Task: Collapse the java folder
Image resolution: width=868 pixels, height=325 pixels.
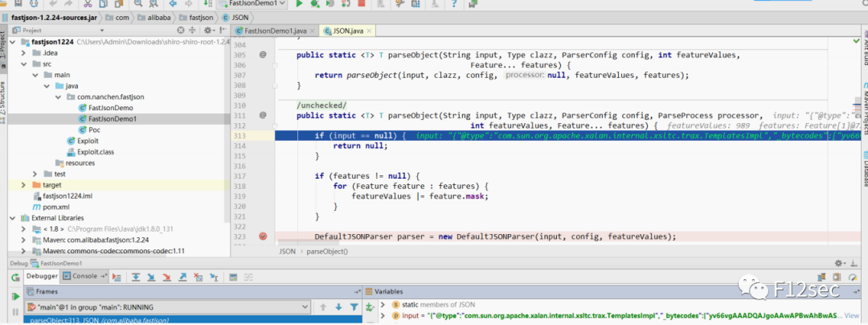Action: pyautogui.click(x=47, y=86)
